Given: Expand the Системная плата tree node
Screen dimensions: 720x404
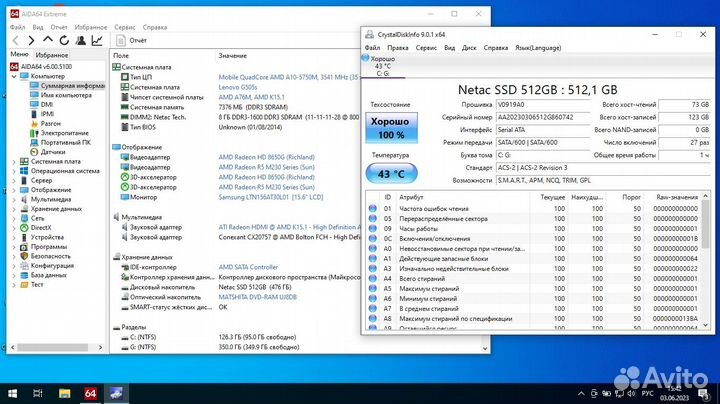Looking at the screenshot, I should [14, 162].
